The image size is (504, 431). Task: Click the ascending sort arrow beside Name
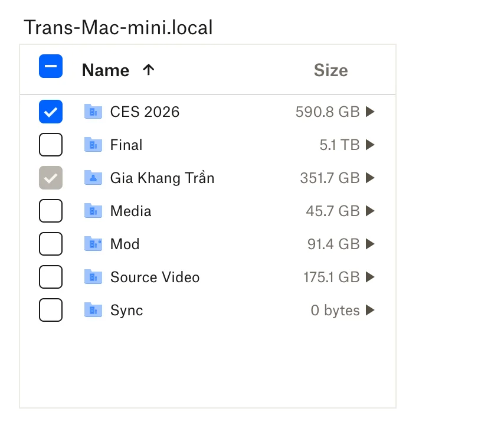[x=148, y=70]
